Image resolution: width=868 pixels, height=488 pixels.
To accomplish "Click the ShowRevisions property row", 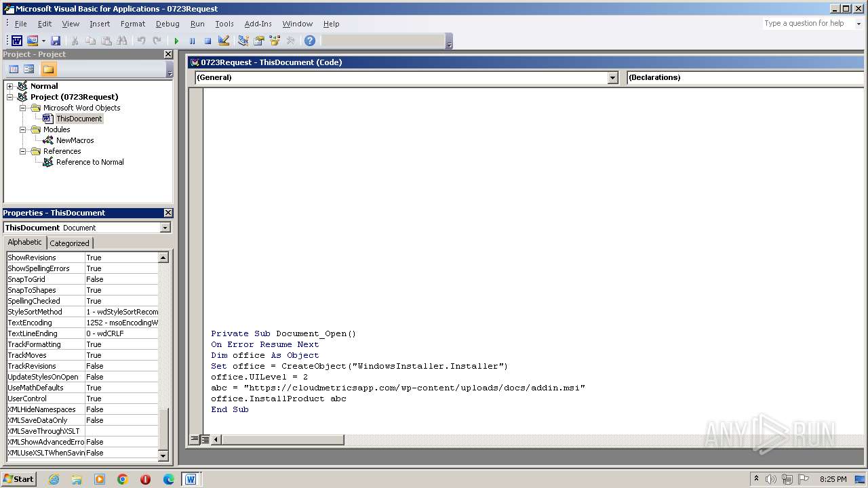I will (x=82, y=258).
